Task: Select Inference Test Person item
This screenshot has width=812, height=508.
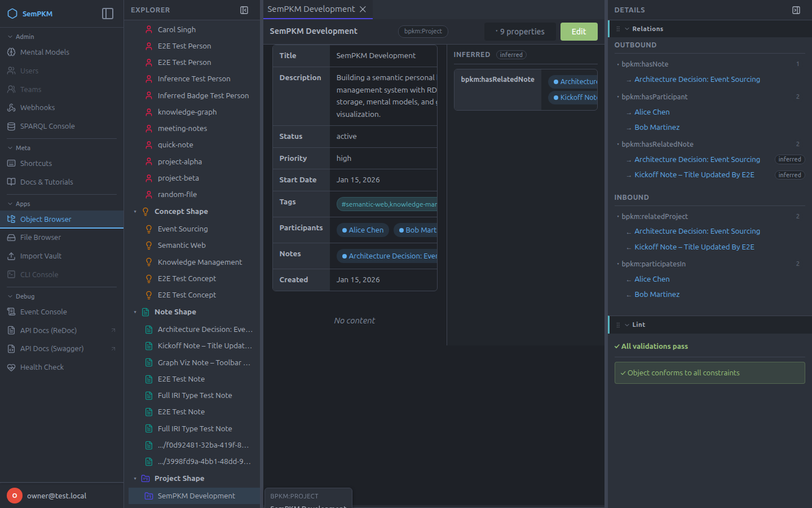Action: (x=194, y=78)
